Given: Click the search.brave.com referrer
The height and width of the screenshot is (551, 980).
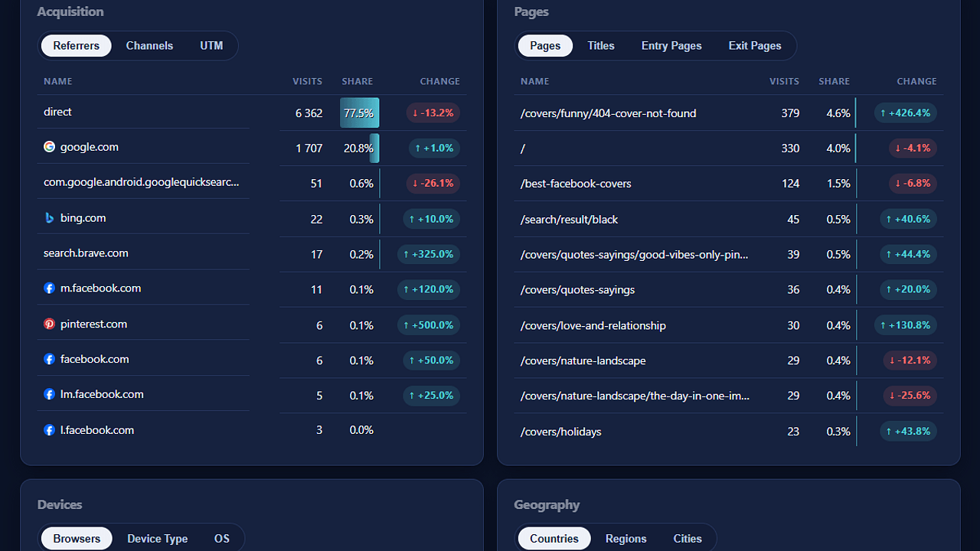Looking at the screenshot, I should click(86, 253).
